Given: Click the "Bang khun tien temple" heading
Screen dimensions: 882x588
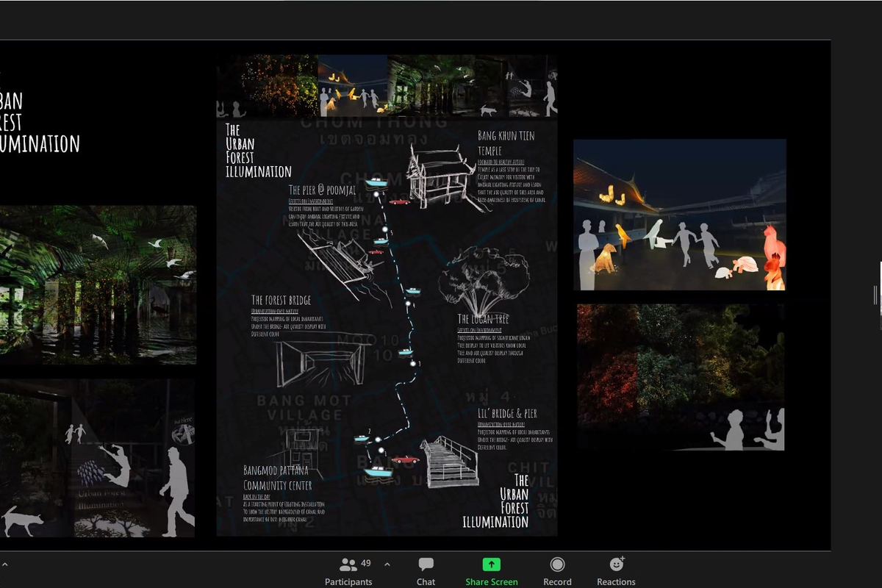Looking at the screenshot, I should coord(506,143).
